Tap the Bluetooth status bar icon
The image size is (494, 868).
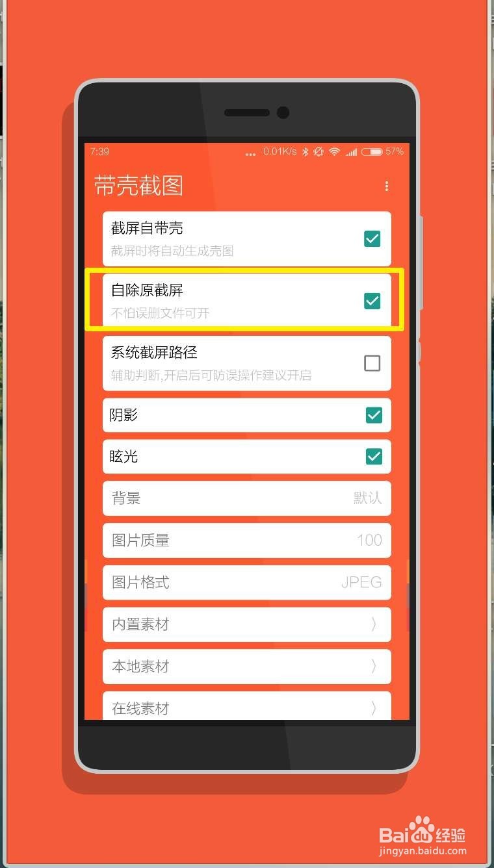[305, 151]
